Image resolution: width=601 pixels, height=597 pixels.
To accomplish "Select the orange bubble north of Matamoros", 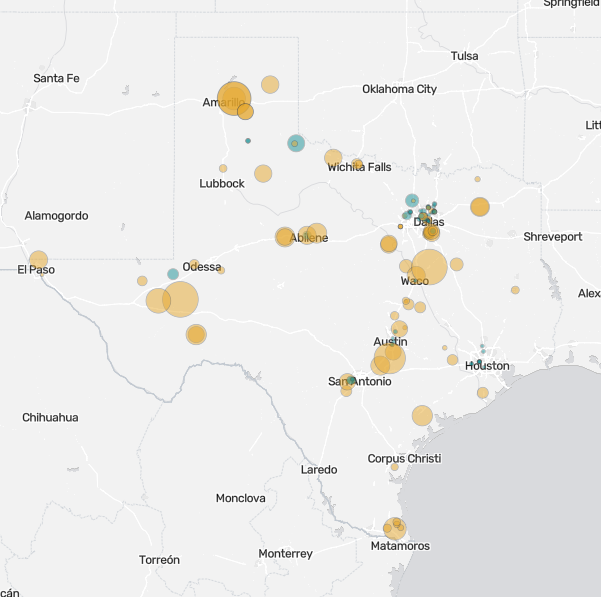I will point(395,528).
